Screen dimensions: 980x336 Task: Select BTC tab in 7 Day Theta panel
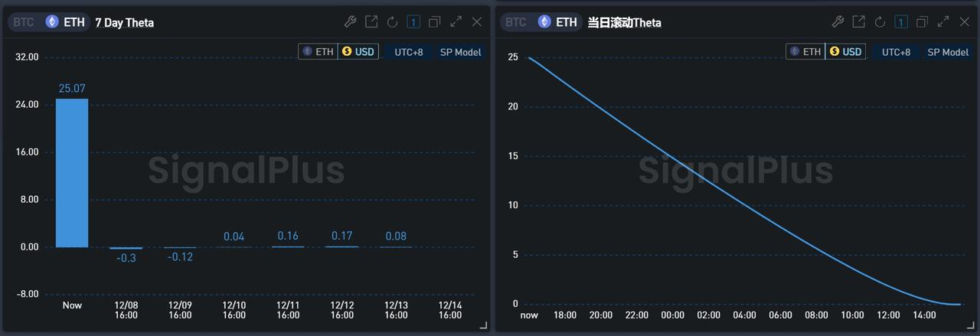[x=23, y=22]
